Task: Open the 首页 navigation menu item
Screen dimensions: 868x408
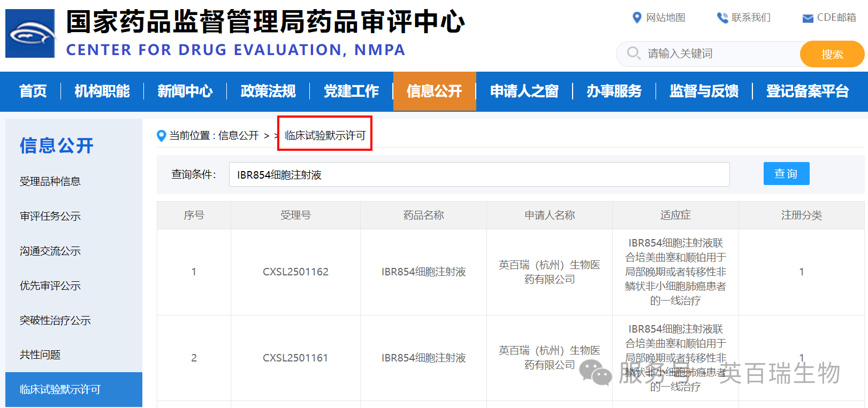Action: tap(33, 91)
